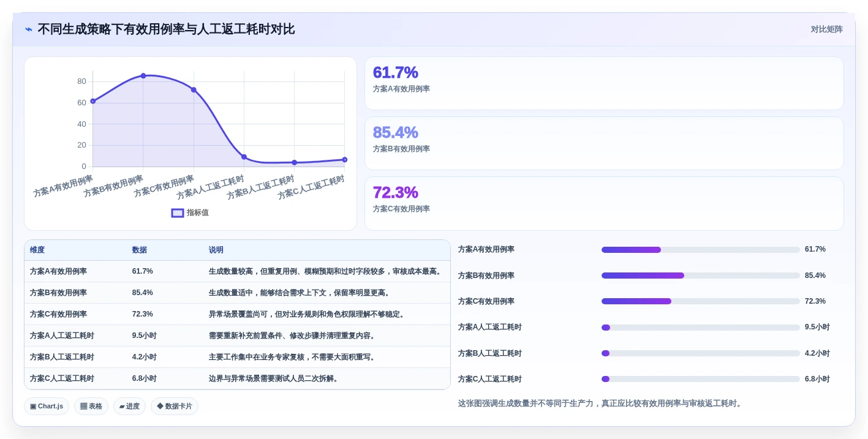Click the 维度 table column header
Screen dimensions: 868x439
tap(37, 250)
